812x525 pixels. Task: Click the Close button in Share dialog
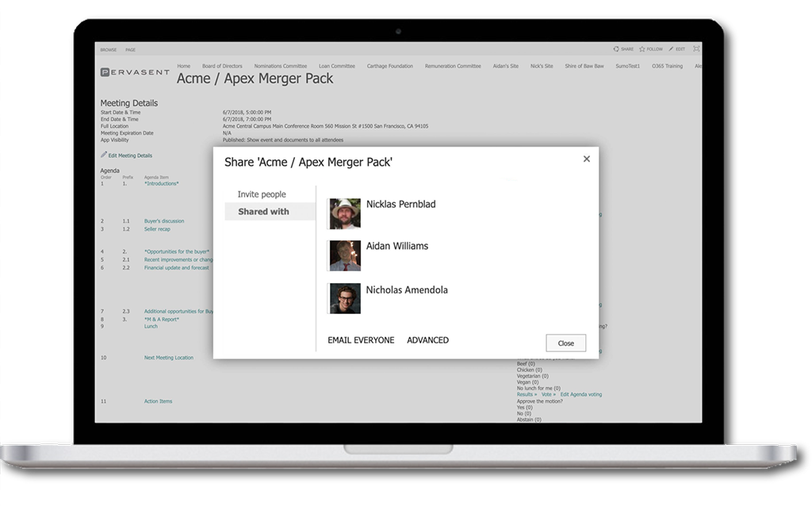pyautogui.click(x=565, y=343)
